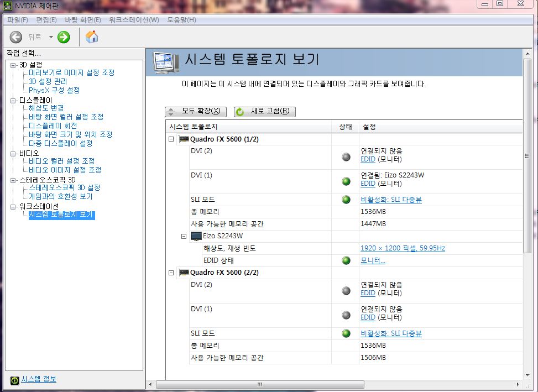The image size is (538, 392).
Task: Collapse the 디스플레이 tree group
Action: coord(13,101)
